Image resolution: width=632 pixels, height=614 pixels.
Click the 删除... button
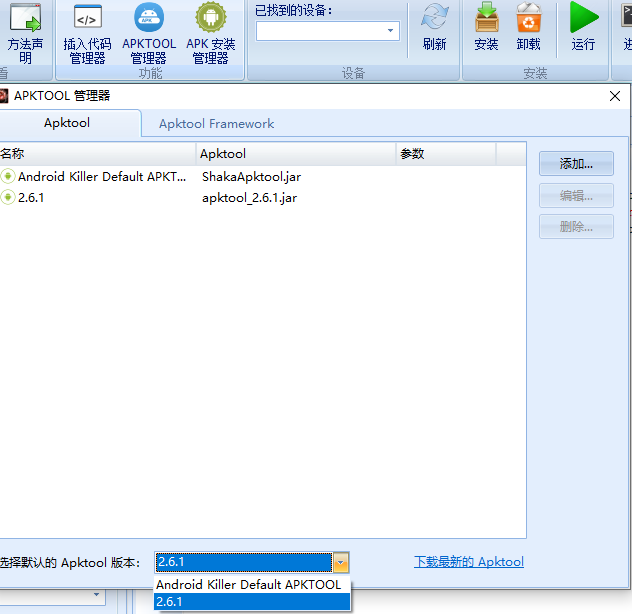576,227
